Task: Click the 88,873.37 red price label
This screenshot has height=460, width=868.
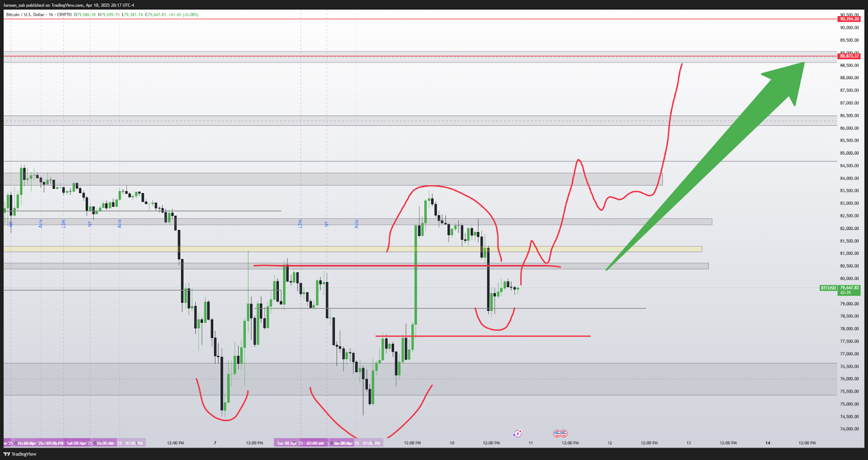Action: [849, 56]
